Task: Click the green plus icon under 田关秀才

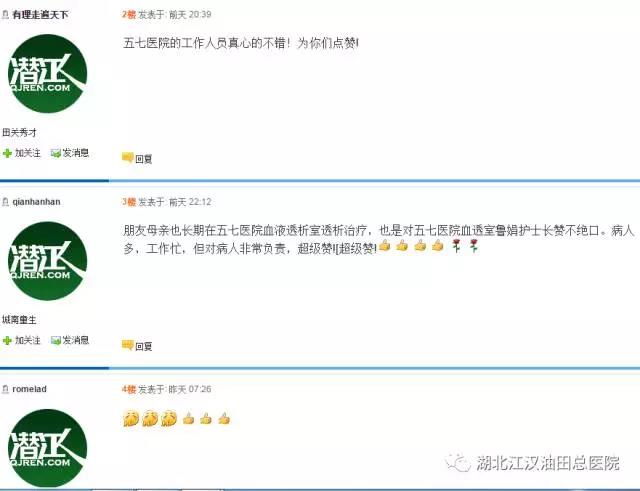Action: pos(7,153)
